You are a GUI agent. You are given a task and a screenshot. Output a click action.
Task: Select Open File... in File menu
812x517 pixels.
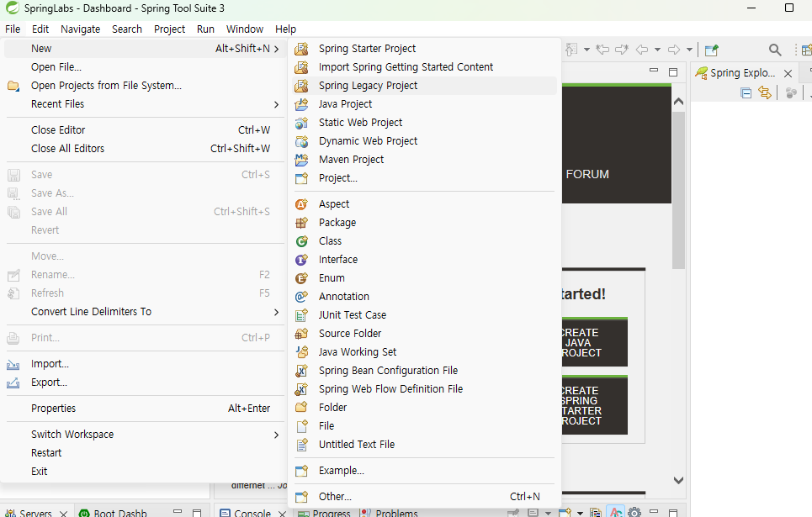(145, 67)
